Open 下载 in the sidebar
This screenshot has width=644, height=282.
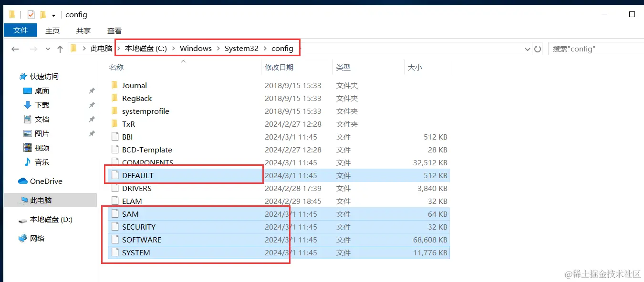(42, 105)
